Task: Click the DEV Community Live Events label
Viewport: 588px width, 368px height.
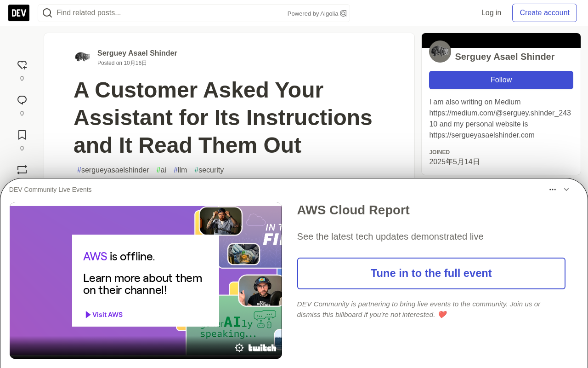Action: (x=51, y=190)
